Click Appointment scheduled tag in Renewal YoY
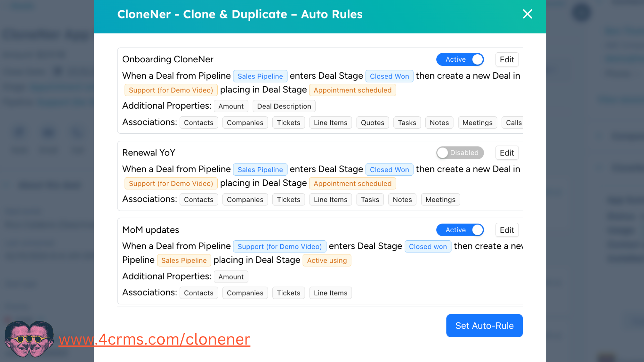This screenshot has width=644, height=362. pyautogui.click(x=352, y=184)
